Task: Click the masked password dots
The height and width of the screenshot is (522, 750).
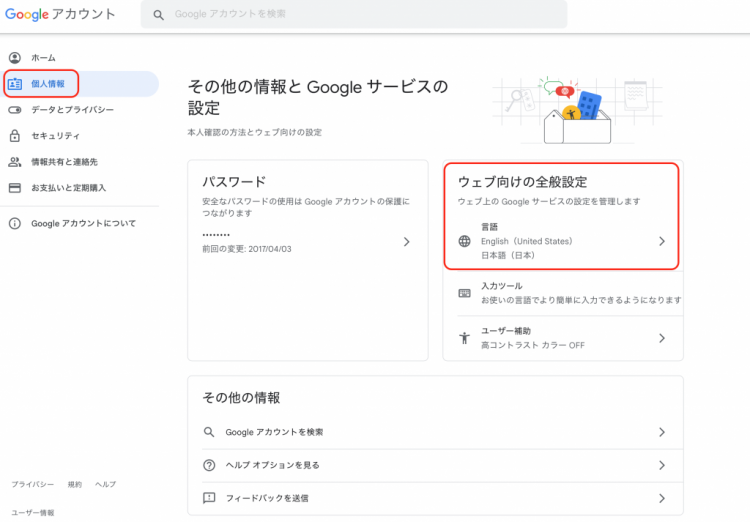Action: coord(216,235)
